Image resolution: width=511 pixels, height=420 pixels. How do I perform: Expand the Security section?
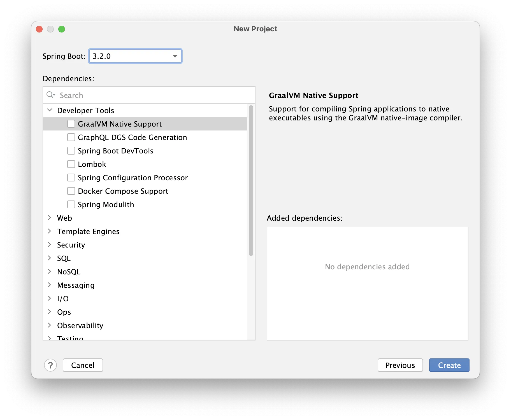(50, 244)
